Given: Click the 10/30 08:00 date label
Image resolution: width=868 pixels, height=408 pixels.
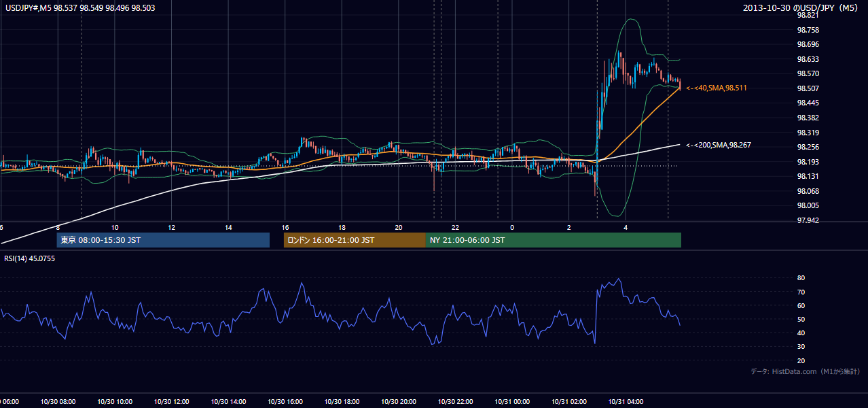Looking at the screenshot, I should click(58, 402).
